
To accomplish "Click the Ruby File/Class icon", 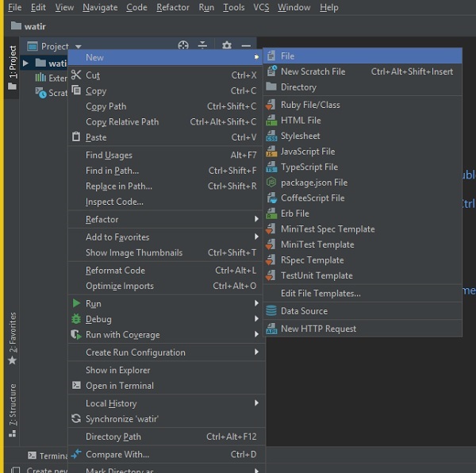I will (x=271, y=105).
